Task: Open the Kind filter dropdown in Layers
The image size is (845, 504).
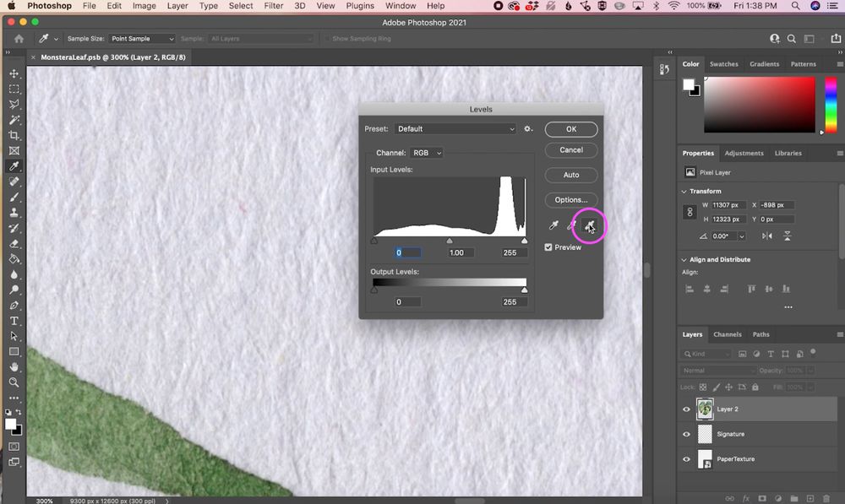Action: pos(706,353)
